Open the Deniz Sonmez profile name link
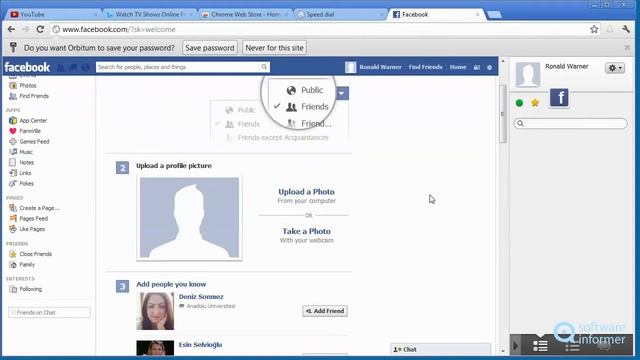The image size is (640, 360). pyautogui.click(x=201, y=297)
